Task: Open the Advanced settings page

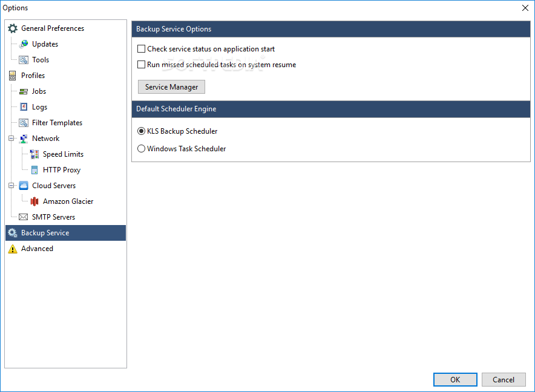Action: coord(37,249)
